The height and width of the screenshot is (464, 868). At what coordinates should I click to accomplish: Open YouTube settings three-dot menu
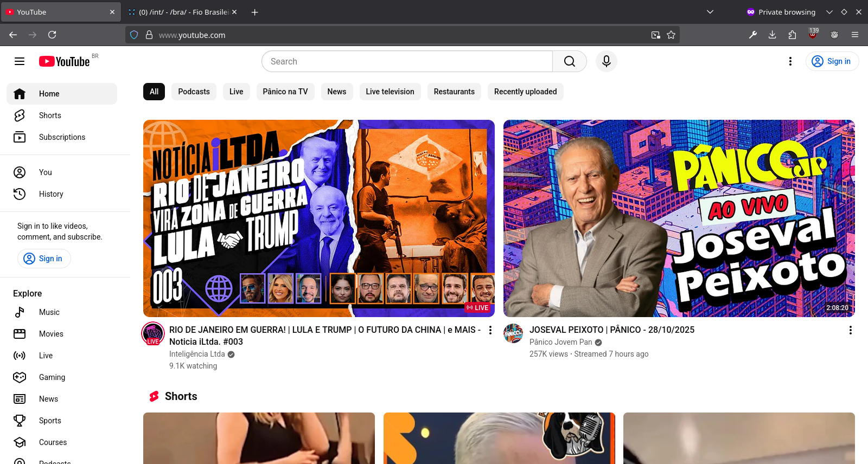tap(790, 61)
